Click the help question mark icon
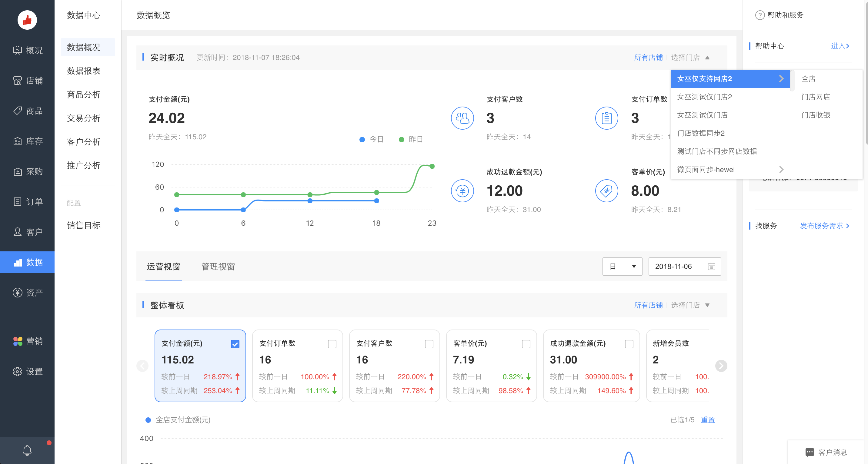The image size is (868, 464). (760, 15)
